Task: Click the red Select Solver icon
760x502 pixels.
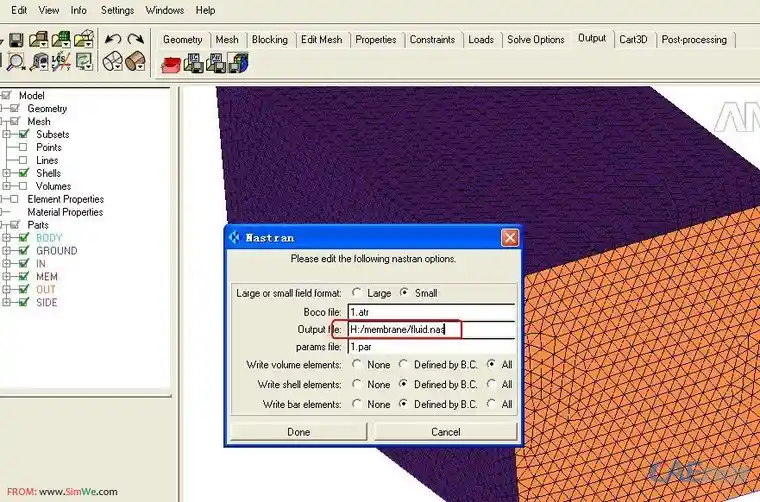Action: pyautogui.click(x=171, y=64)
